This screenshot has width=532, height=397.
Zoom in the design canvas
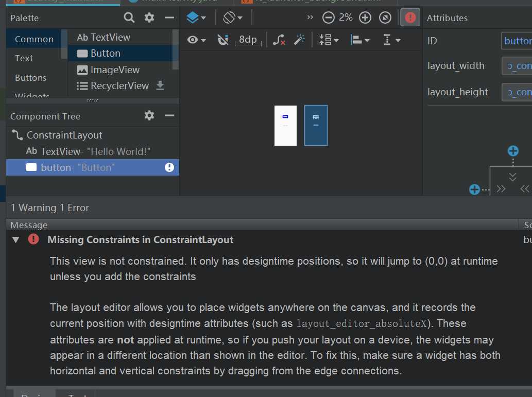click(x=365, y=18)
